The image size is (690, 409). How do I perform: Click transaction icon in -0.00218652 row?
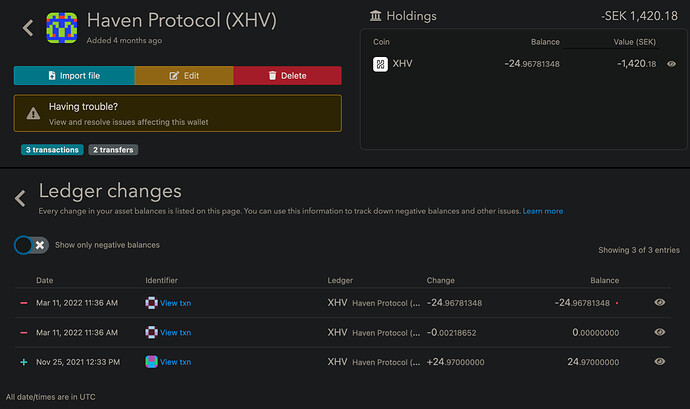(151, 332)
